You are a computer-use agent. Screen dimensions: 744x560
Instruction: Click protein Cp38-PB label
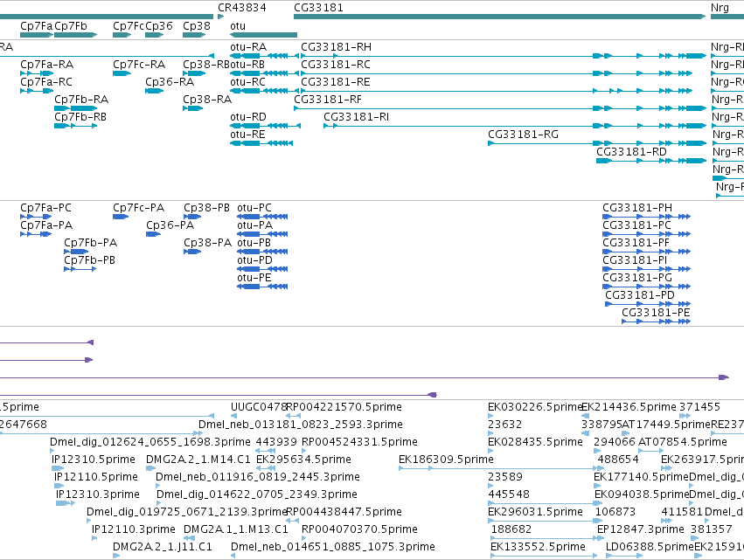pyautogui.click(x=207, y=208)
